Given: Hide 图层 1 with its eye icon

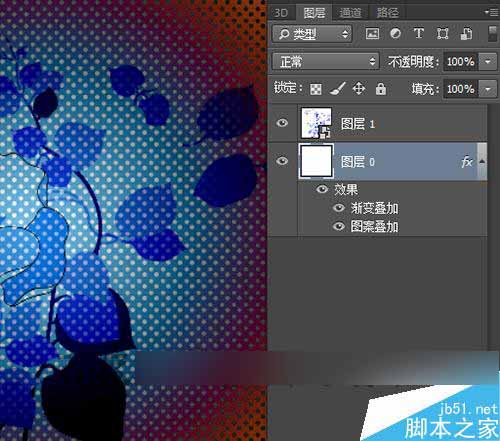Looking at the screenshot, I should (282, 123).
